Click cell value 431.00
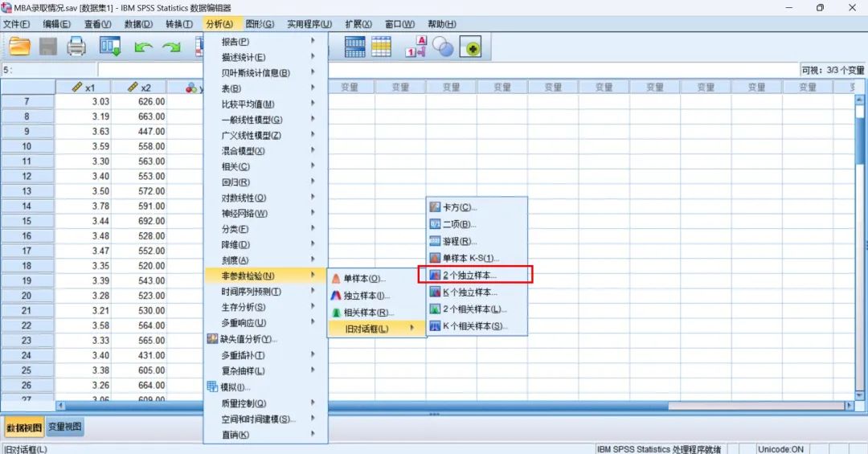The width and height of the screenshot is (868, 454). tap(152, 355)
